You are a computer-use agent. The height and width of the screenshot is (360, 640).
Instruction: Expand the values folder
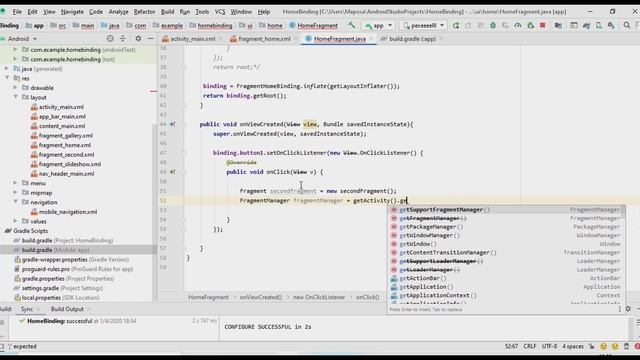coord(16,221)
